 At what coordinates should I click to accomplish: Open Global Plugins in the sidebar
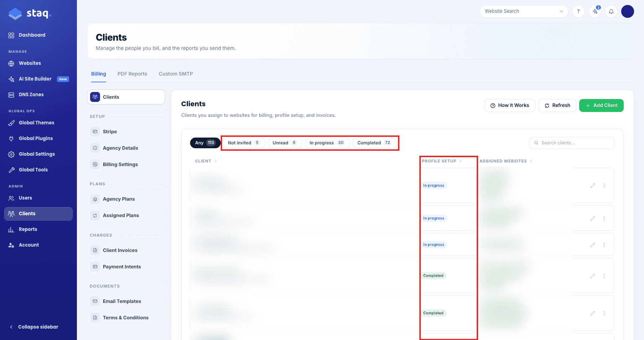click(38, 138)
